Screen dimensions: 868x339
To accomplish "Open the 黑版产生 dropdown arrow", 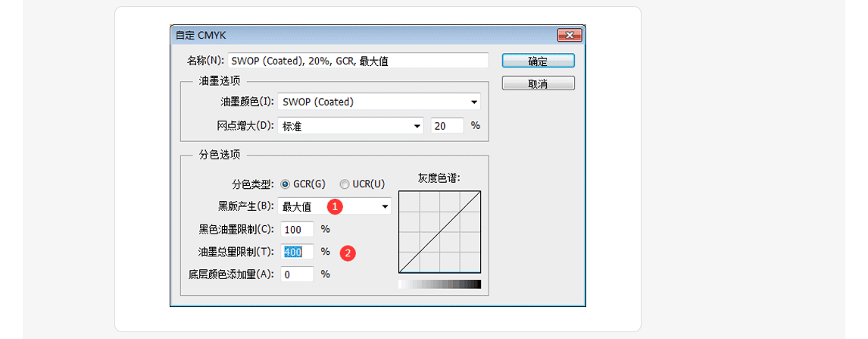I will pos(385,206).
